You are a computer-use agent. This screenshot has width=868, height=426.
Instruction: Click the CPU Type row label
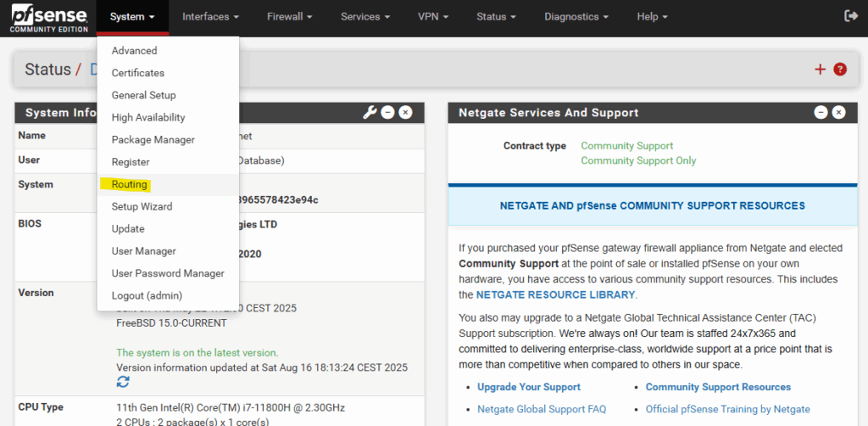coord(41,407)
